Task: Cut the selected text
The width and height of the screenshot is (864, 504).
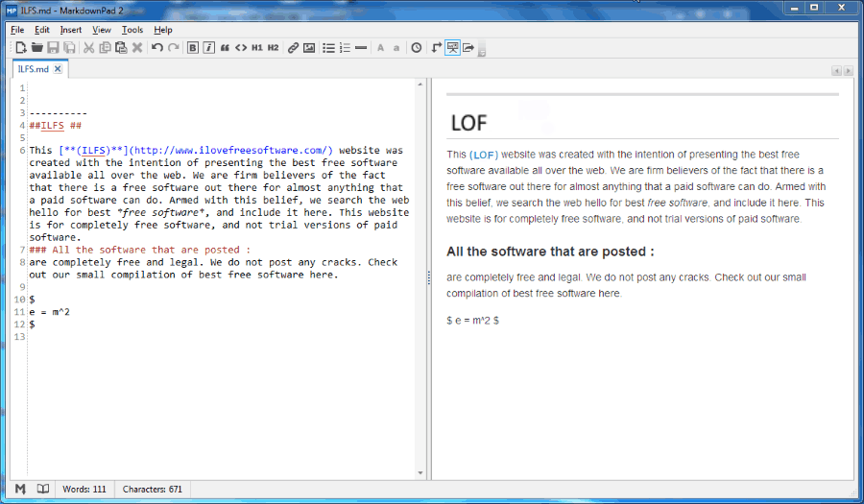Action: [88, 48]
